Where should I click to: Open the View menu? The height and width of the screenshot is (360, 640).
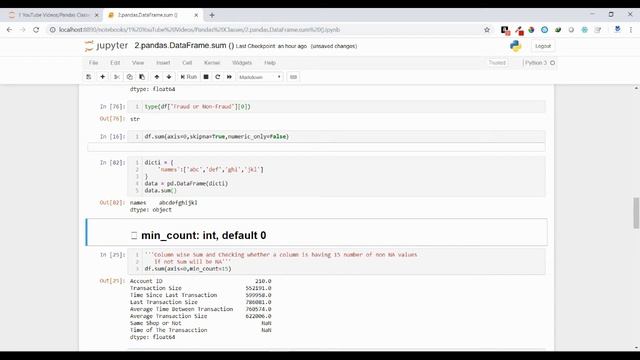tap(138, 62)
